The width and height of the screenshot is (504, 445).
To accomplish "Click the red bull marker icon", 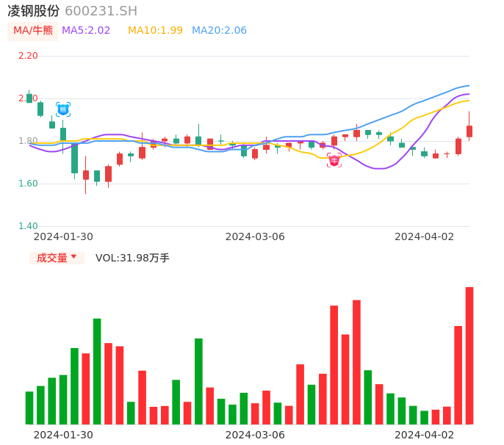I will click(x=334, y=160).
